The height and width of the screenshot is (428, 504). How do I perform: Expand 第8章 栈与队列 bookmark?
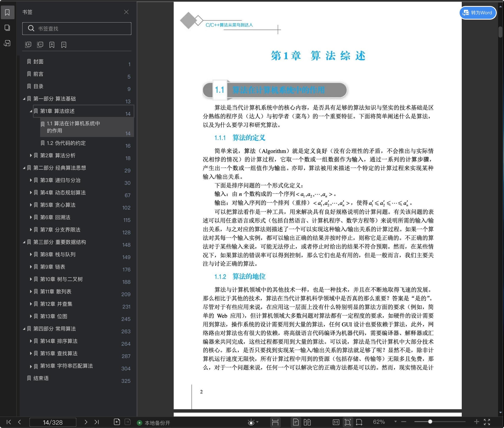31,254
